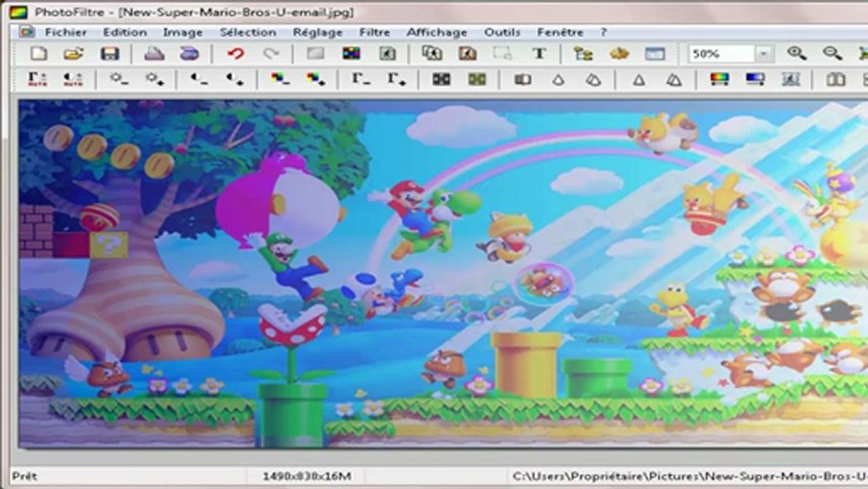Viewport: 868px width, 489px height.
Task: Click the document icon beside Fichier
Action: pos(26,32)
